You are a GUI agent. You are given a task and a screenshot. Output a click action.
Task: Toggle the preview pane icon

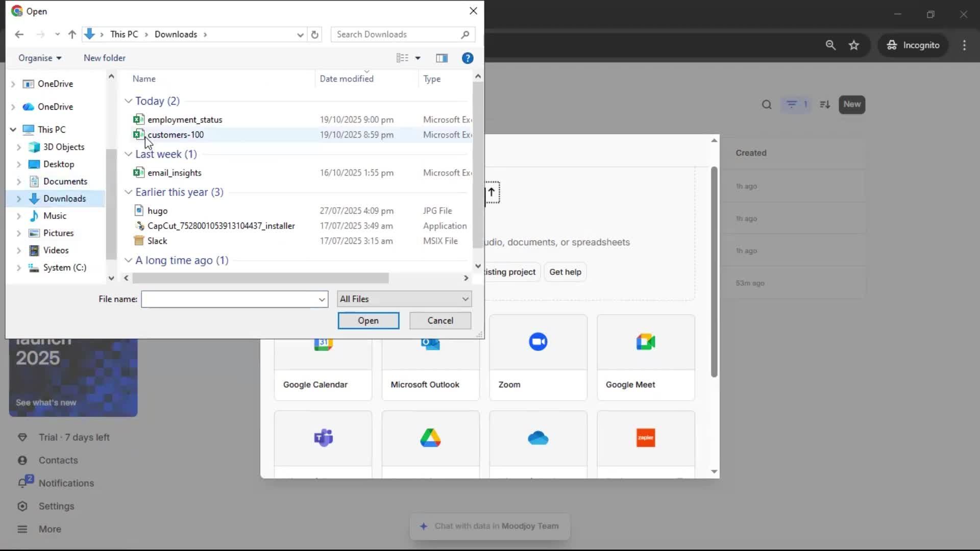click(x=442, y=58)
